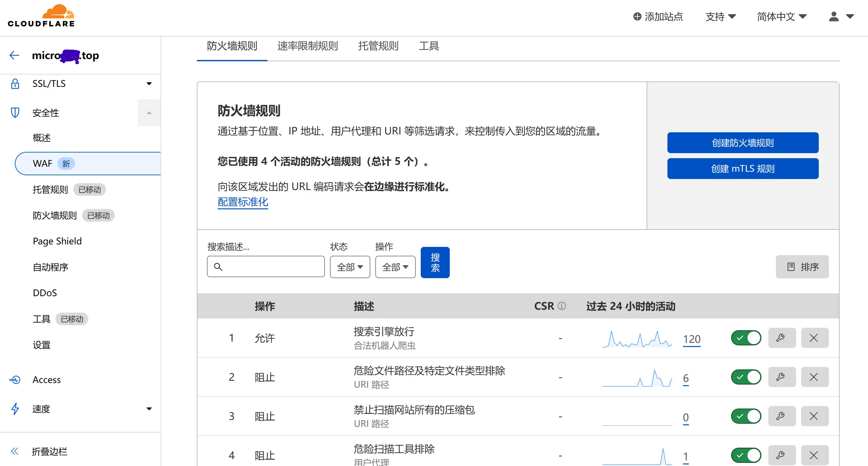Click the magnifier icon in search box

[218, 267]
